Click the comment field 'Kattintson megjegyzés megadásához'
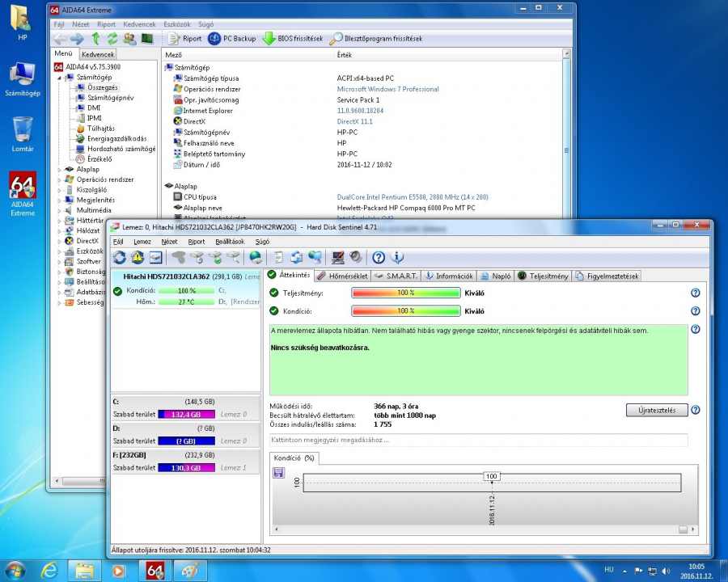 point(478,440)
